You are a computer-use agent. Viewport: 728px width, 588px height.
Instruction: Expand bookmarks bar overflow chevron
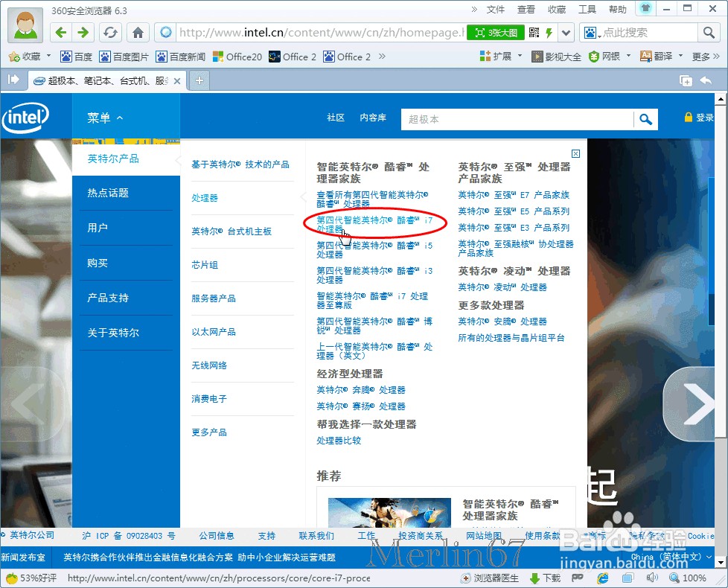coord(382,56)
